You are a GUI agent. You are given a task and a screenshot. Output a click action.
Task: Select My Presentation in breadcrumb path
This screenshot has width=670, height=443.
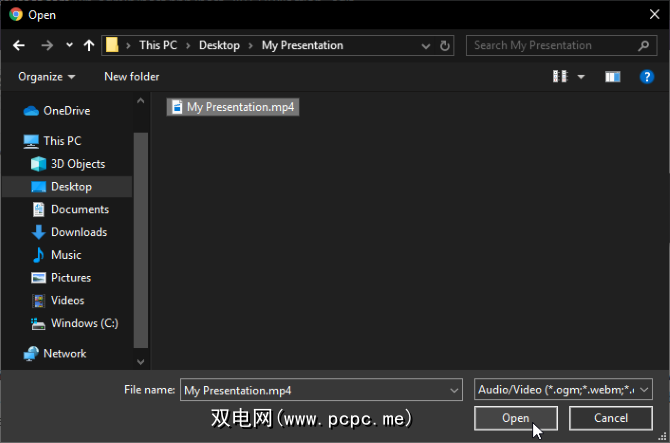tap(303, 45)
